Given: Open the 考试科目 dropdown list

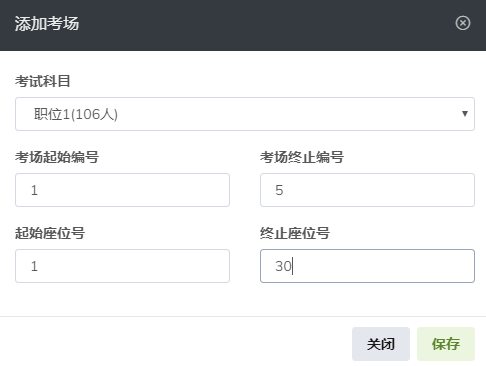Looking at the screenshot, I should tap(245, 114).
